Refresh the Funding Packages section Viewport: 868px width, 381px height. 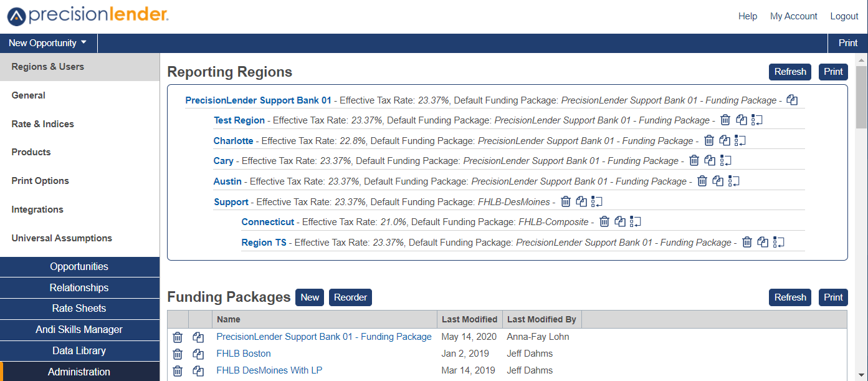790,297
